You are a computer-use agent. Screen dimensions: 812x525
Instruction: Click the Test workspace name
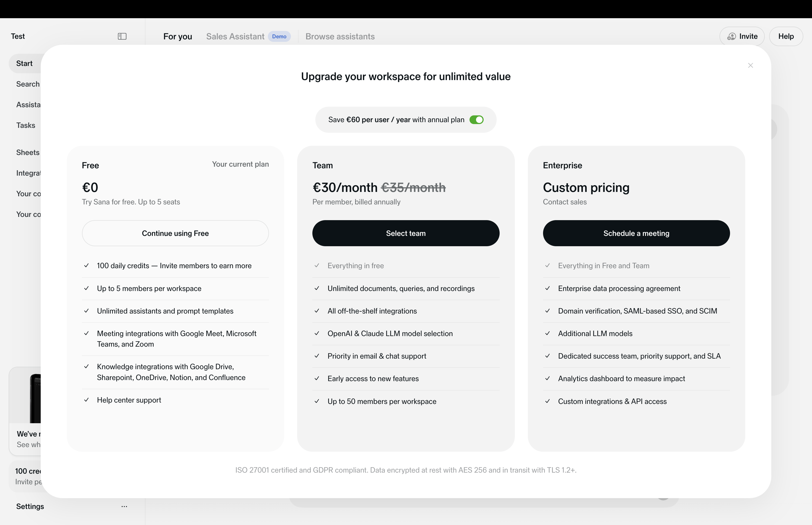[18, 36]
